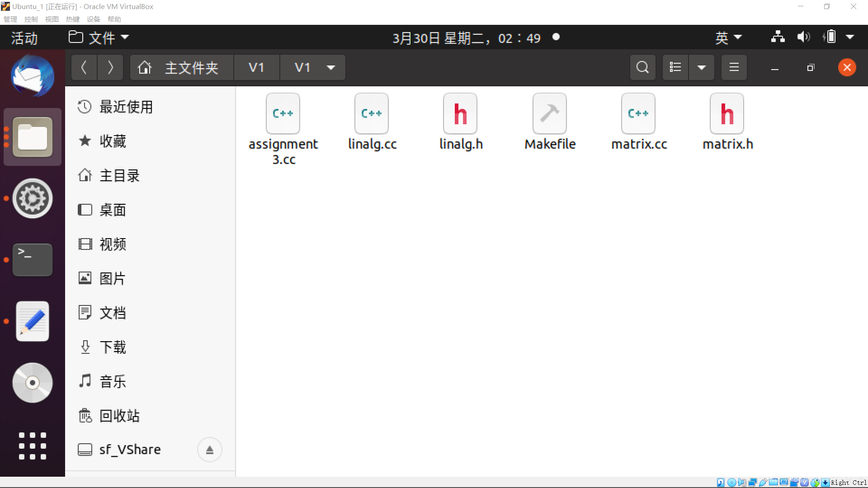Select the Makefile icon
This screenshot has width=868, height=488.
coord(550,114)
